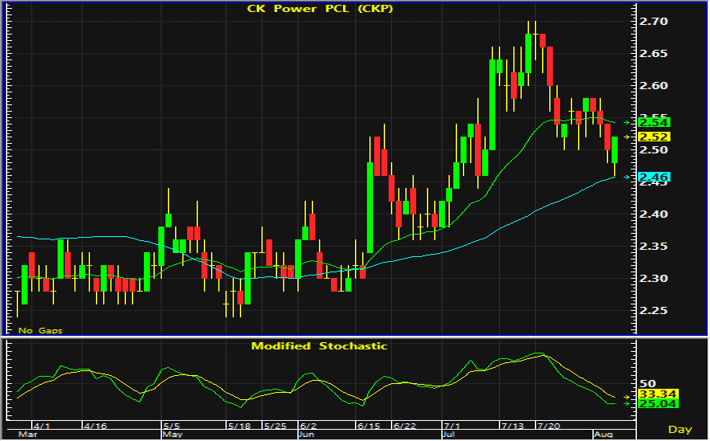Screen dimensions: 710x441
Task: Select the 5/25 date marker
Action: tap(275, 426)
